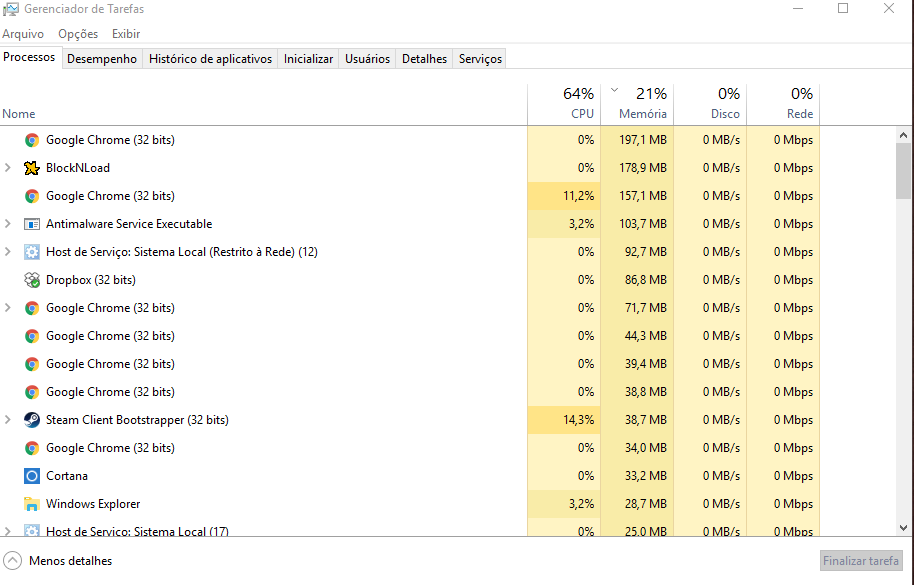Click the Windows Explorer folder icon
Image resolution: width=914 pixels, height=585 pixels.
click(31, 503)
